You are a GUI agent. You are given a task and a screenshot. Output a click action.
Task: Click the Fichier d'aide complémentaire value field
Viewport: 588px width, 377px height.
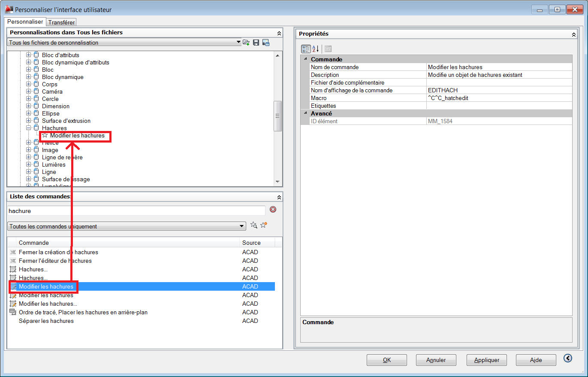[499, 82]
